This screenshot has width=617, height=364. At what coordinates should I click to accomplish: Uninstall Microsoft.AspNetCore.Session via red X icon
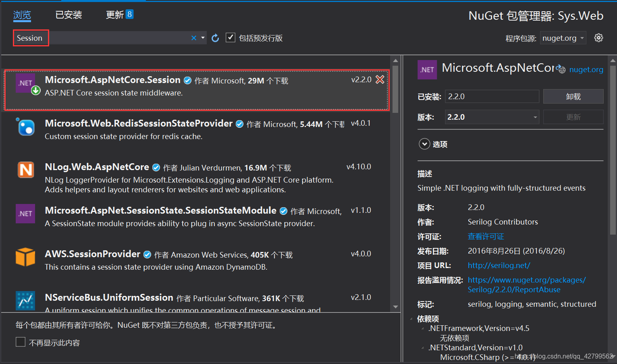(x=380, y=79)
